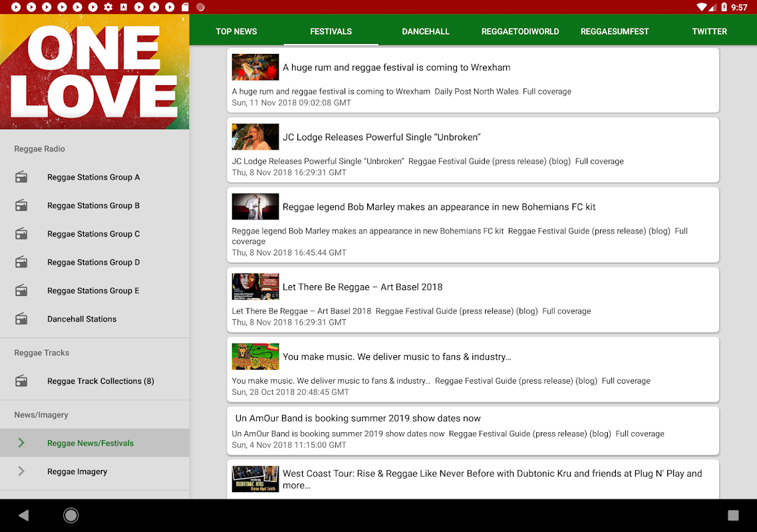The height and width of the screenshot is (532, 757).
Task: Click radio icon beside Reggae Stations Group C
Action: (21, 233)
